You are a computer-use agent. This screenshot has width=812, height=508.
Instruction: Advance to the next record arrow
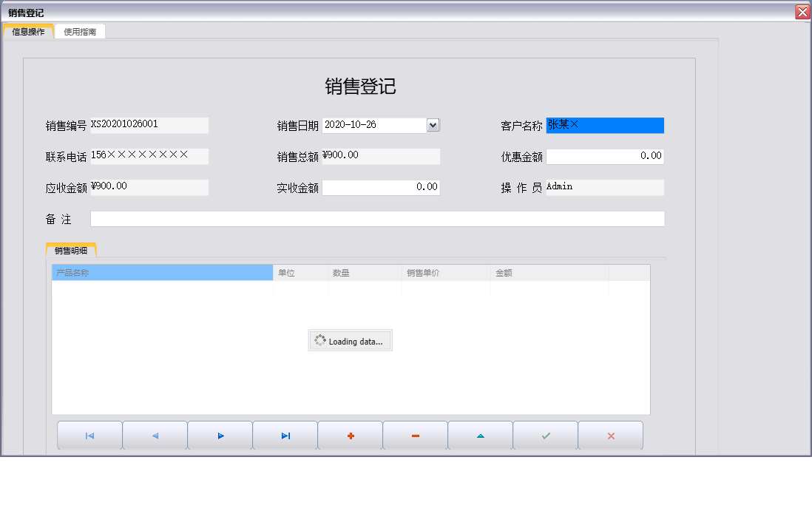(x=220, y=436)
